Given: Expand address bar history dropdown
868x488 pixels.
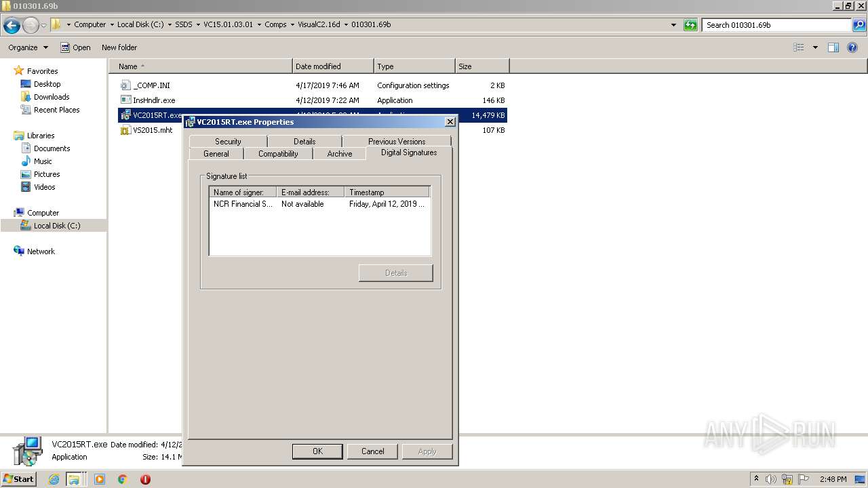Looking at the screenshot, I should tap(673, 25).
